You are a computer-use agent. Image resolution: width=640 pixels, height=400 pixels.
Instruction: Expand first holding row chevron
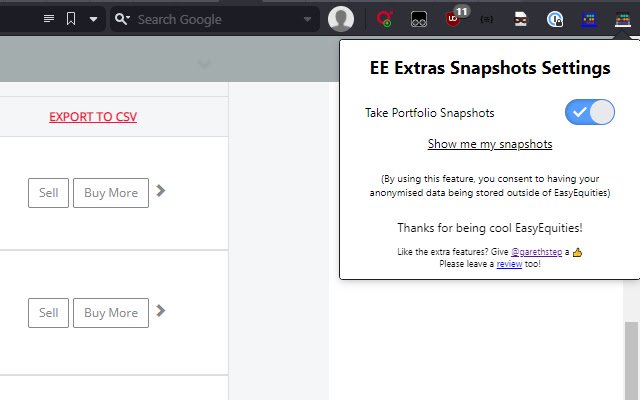click(161, 191)
